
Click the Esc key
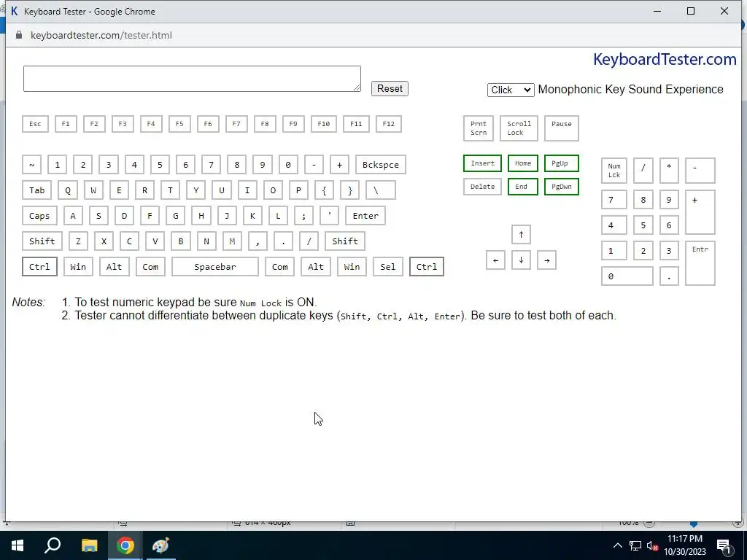click(x=35, y=124)
